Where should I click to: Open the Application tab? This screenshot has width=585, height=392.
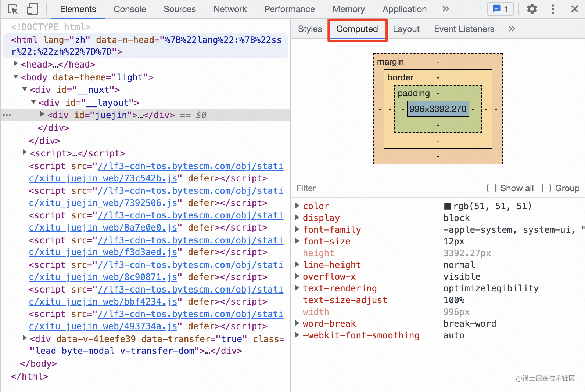pyautogui.click(x=405, y=9)
